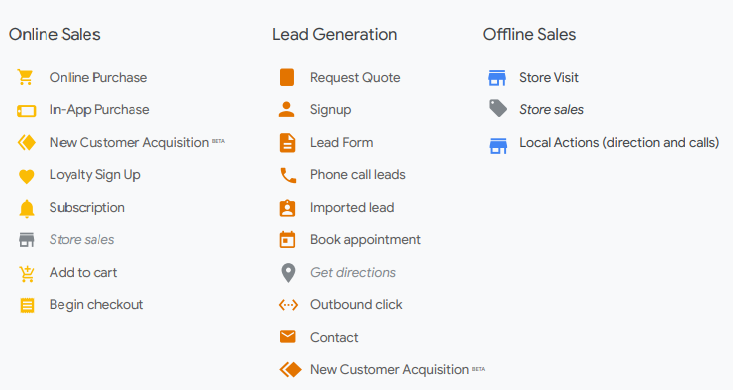Click the orange New Customer Acquisition icon under Lead Generation
The width and height of the screenshot is (733, 390).
click(x=290, y=369)
